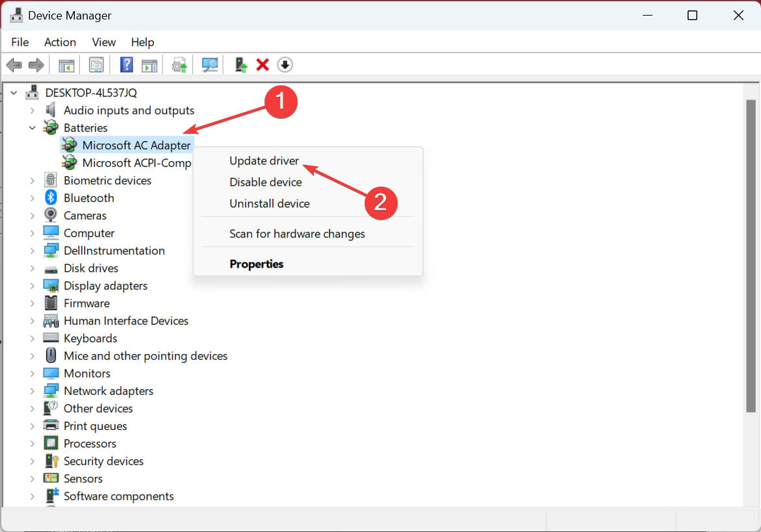The height and width of the screenshot is (532, 761).
Task: Select the Software components label
Action: pos(118,496)
